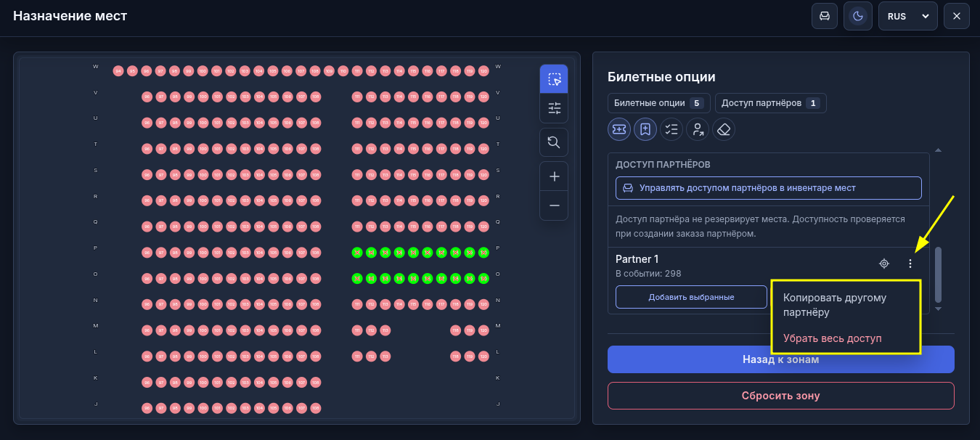Switch to the Билетные опции tab
This screenshot has width=980, height=440.
[x=659, y=103]
